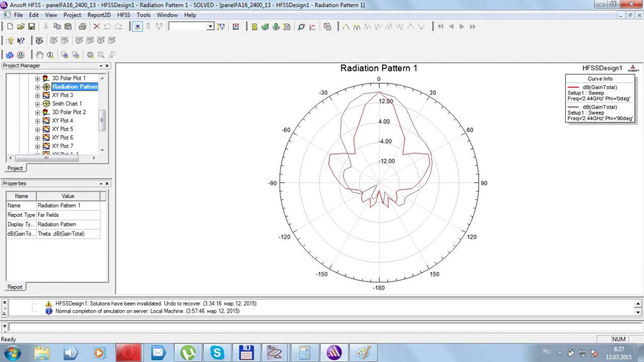Click the Validate green checkmark icon
644x362 pixels.
265,27
